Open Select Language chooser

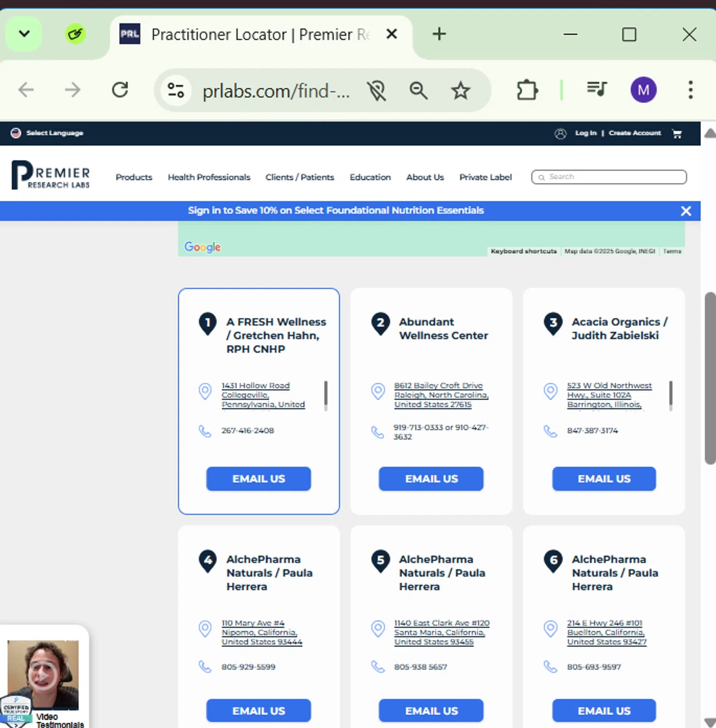(x=47, y=133)
